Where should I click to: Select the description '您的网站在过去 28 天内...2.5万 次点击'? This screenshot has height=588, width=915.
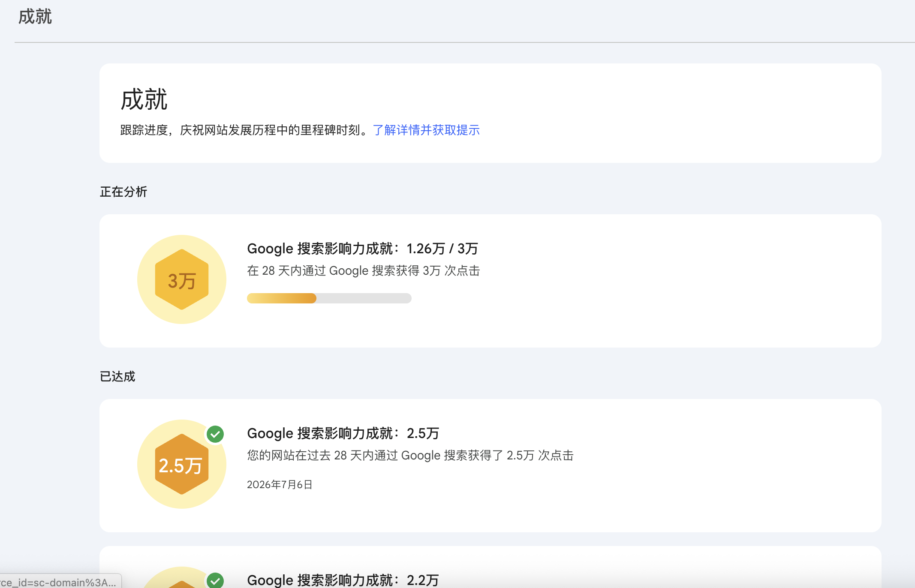click(x=410, y=456)
